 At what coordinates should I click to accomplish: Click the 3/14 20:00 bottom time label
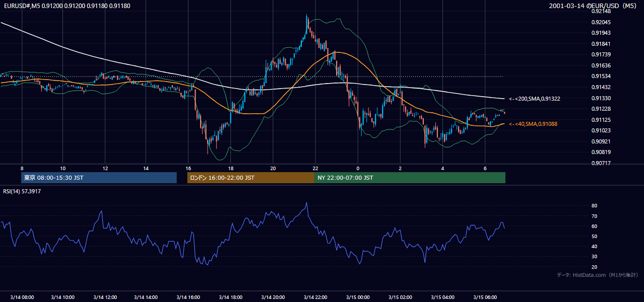click(273, 297)
